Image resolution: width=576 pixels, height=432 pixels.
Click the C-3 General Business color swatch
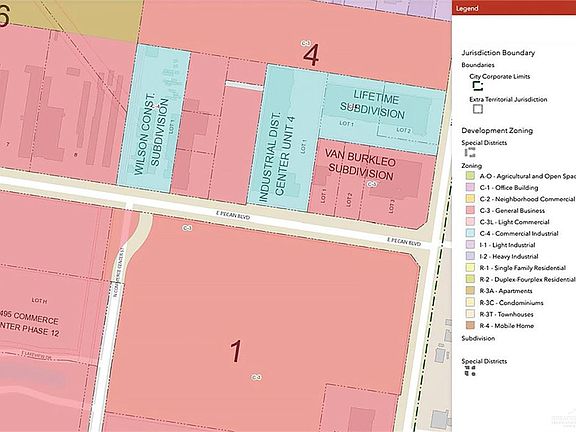pyautogui.click(x=470, y=210)
